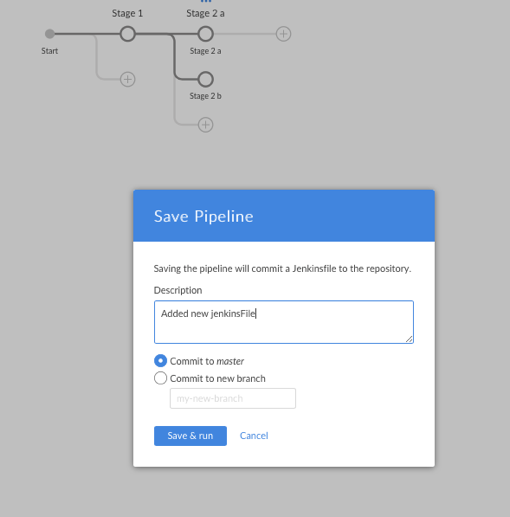Click the Start node dot
The height and width of the screenshot is (517, 510).
[x=50, y=34]
